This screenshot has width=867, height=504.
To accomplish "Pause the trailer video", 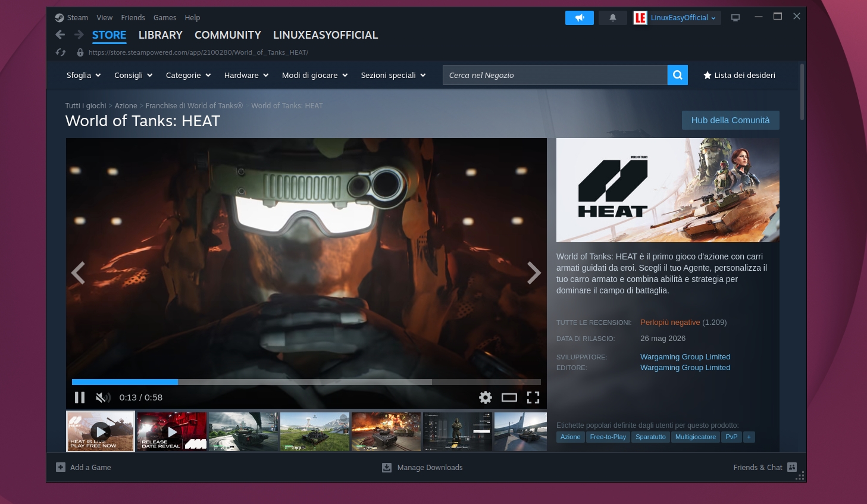I will pos(80,397).
